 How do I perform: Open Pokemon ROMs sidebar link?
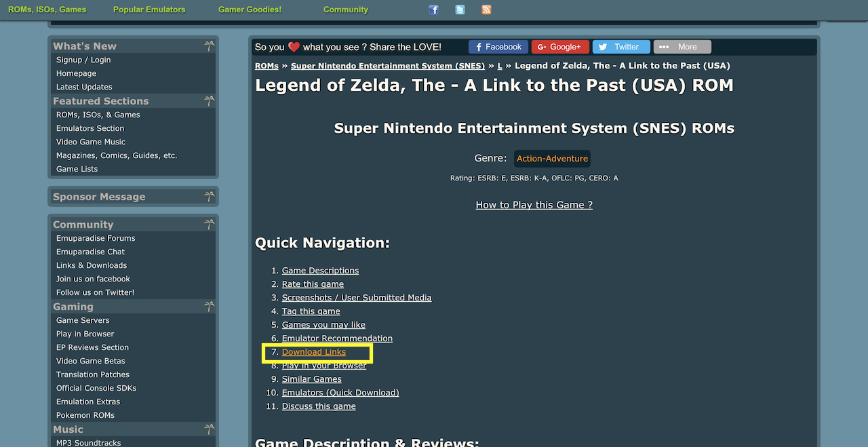pos(85,415)
